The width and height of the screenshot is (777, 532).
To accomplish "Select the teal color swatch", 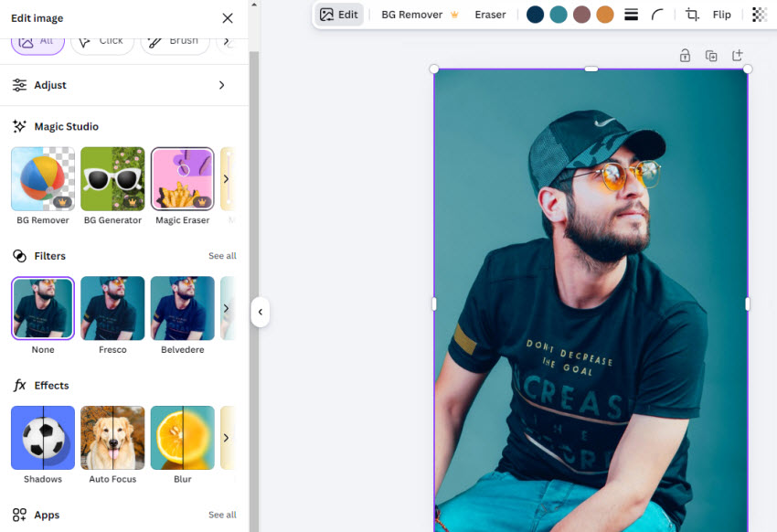I will point(559,14).
